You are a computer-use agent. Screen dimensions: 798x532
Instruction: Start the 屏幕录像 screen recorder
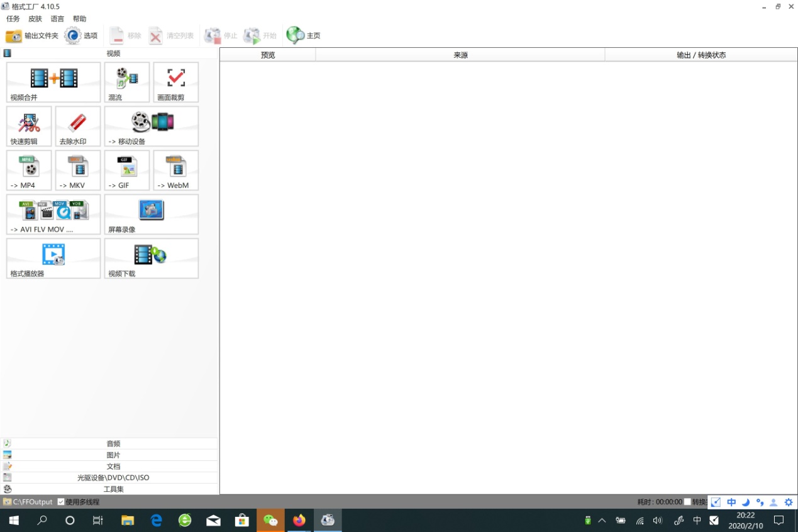152,214
